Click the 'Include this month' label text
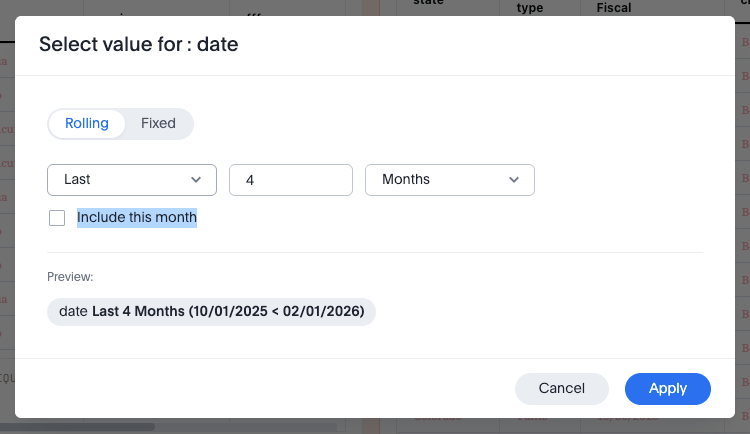 coord(137,217)
